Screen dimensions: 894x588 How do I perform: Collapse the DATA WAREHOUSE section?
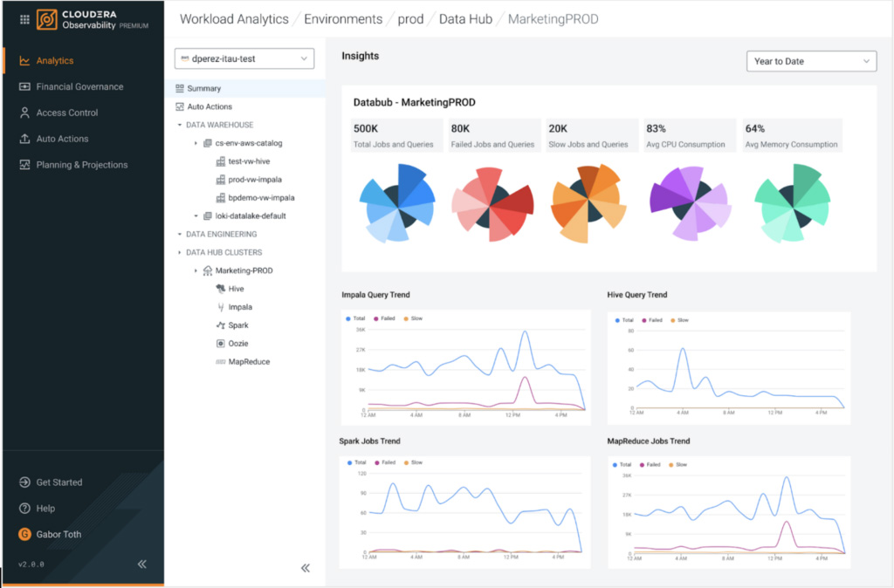[x=179, y=125]
